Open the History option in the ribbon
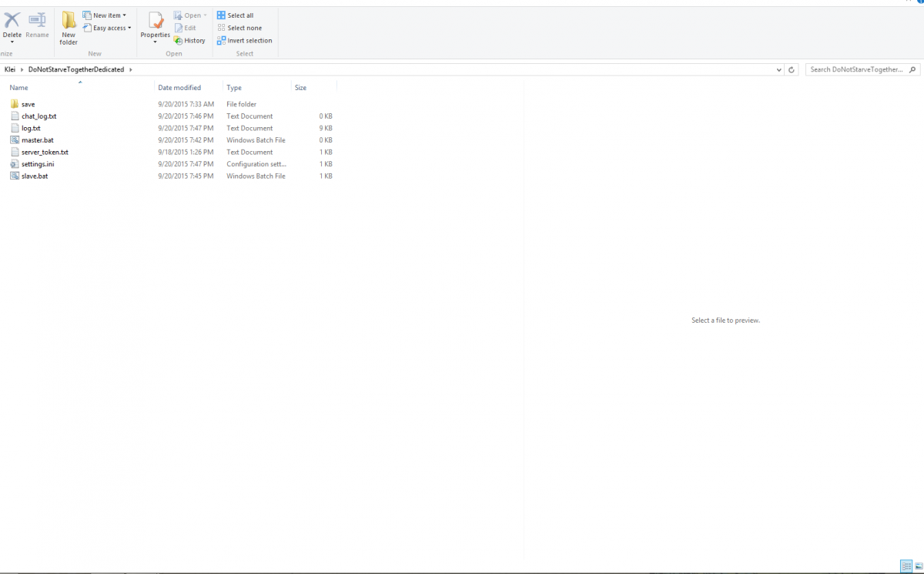Viewport: 924px width, 574px height. [x=189, y=40]
